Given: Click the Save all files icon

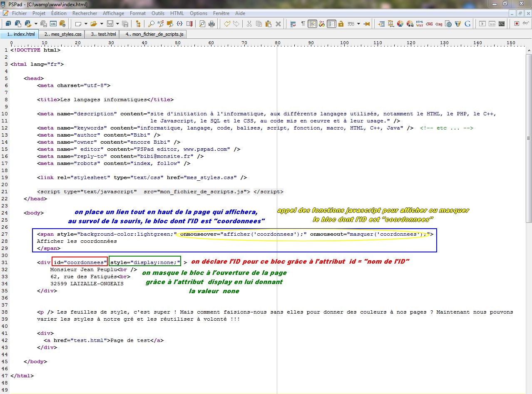Looking at the screenshot, I should pyautogui.click(x=125, y=24).
